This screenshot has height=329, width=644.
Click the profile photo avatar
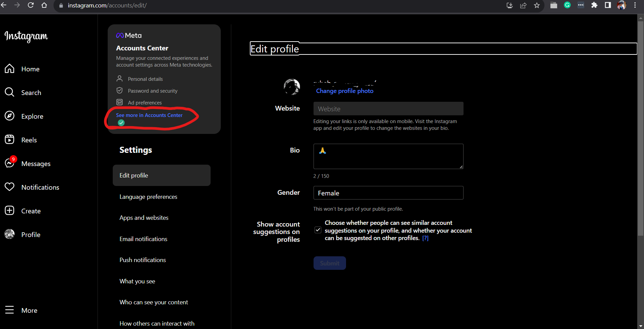point(292,87)
